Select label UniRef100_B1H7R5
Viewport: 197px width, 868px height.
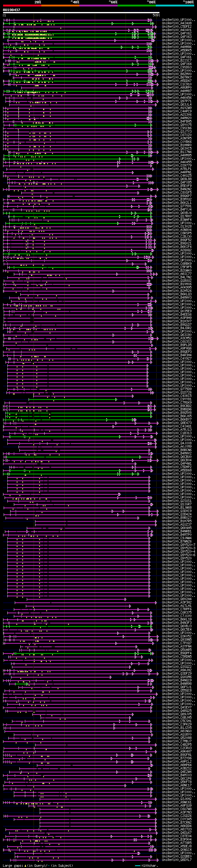[x=177, y=521]
